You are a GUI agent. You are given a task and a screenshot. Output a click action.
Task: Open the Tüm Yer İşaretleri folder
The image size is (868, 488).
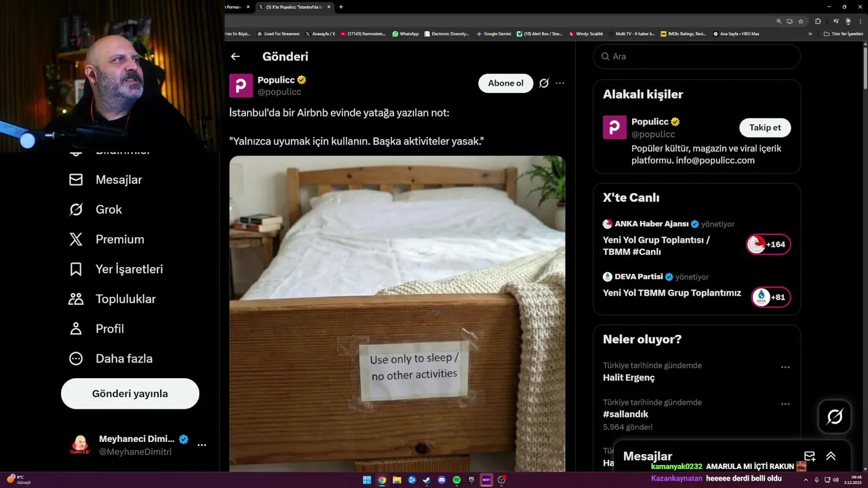843,33
